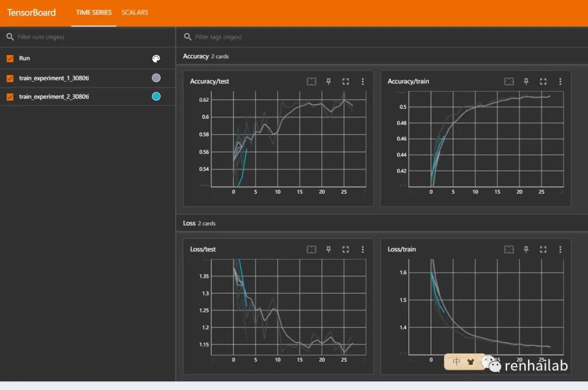Toggle train_experiment_2_3080ti run checkbox
Screen dimensions: 588x390
point(10,97)
